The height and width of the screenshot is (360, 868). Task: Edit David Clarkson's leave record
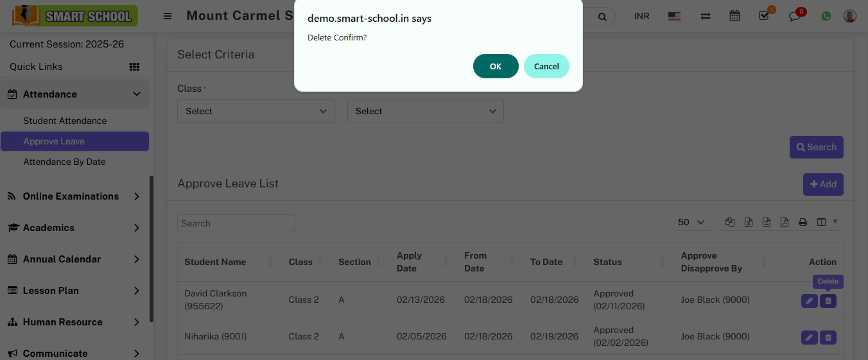810,300
